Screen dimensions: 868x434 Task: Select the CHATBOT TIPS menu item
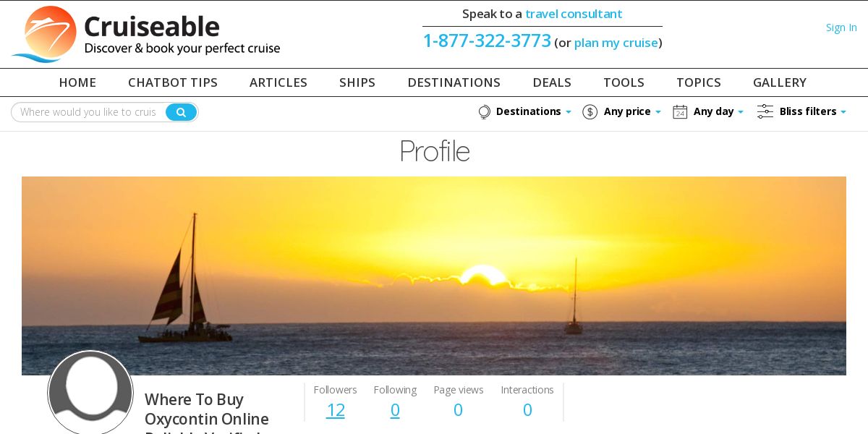click(x=173, y=82)
